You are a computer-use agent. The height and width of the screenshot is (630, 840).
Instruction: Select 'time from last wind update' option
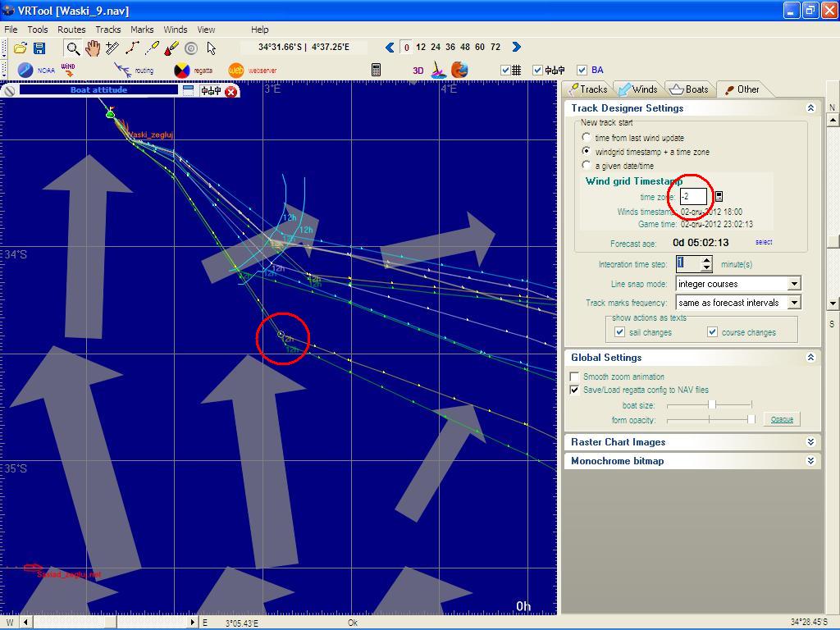587,138
